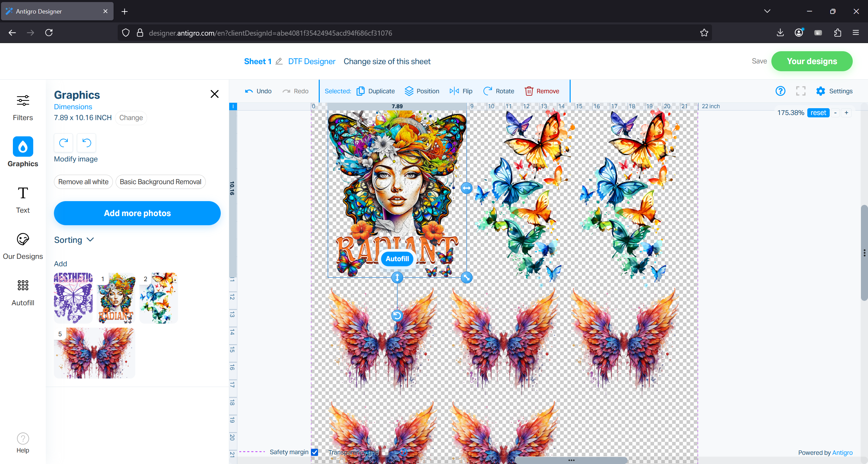Enter fullscreen mode
This screenshot has height=464, width=868.
point(801,91)
